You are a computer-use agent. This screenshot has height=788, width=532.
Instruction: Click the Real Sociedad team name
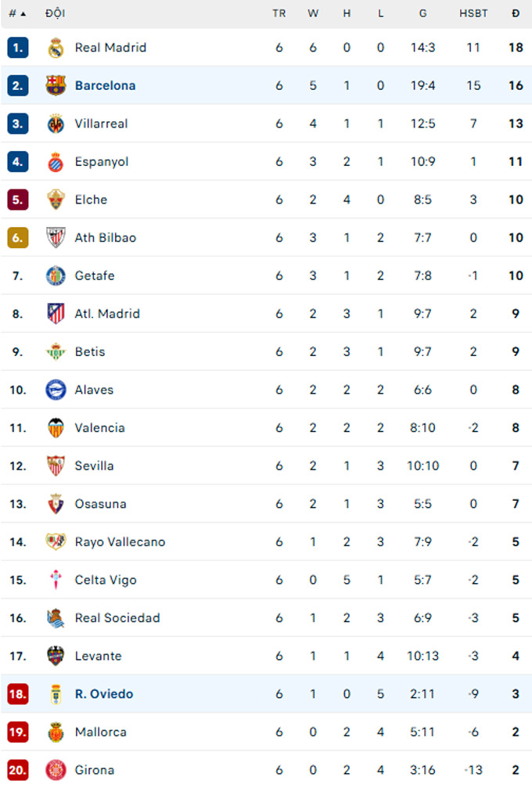pos(117,618)
